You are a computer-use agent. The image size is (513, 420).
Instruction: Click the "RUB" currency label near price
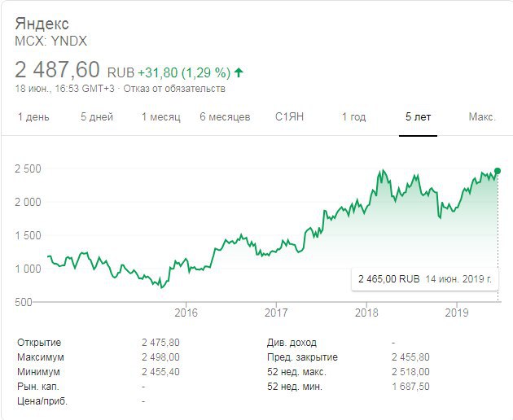coord(121,73)
